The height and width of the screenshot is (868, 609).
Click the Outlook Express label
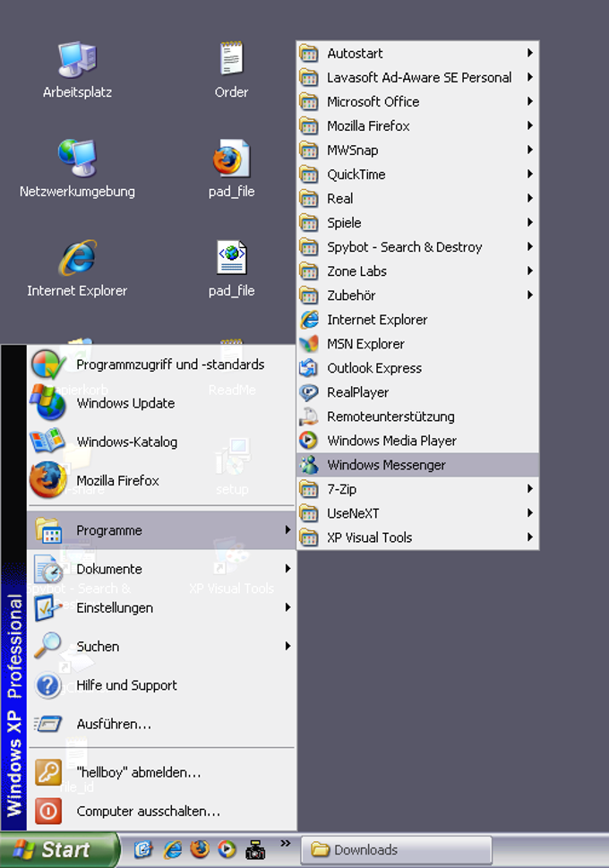point(374,368)
